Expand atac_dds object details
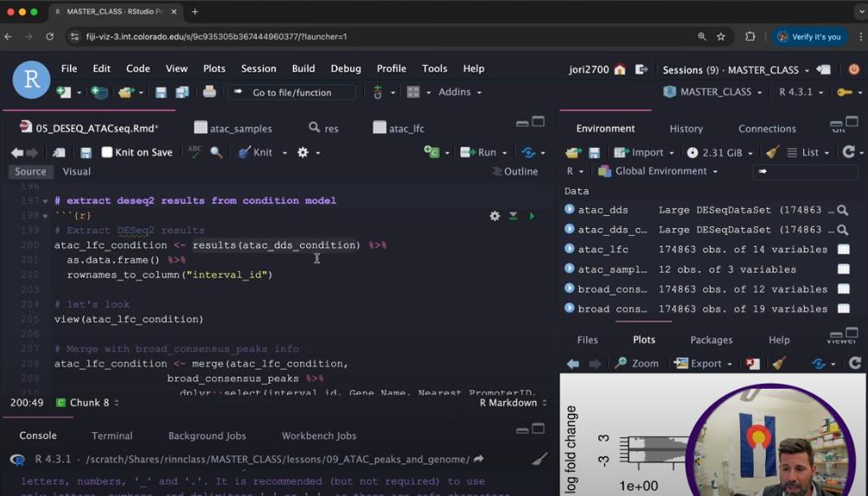868x496 pixels. (x=569, y=209)
